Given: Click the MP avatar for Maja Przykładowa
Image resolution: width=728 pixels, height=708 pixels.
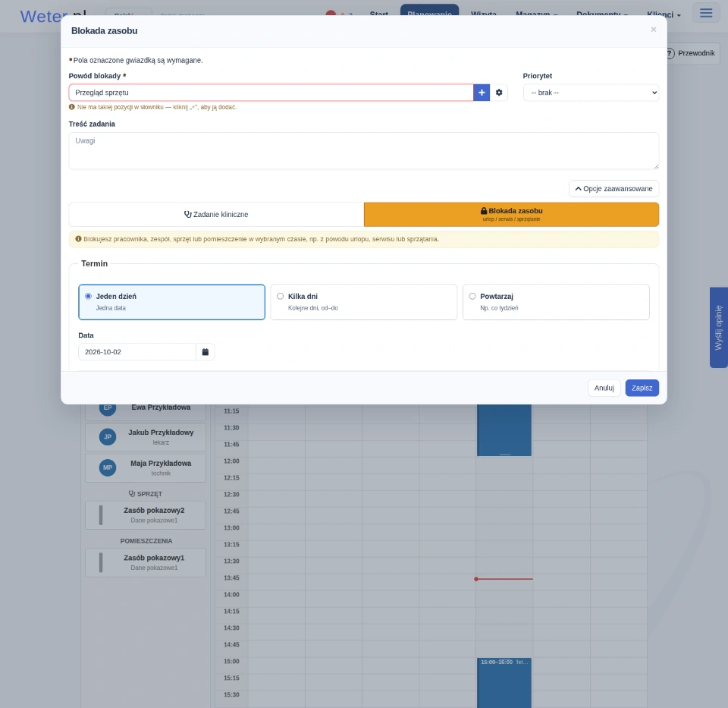Looking at the screenshot, I should [x=108, y=467].
